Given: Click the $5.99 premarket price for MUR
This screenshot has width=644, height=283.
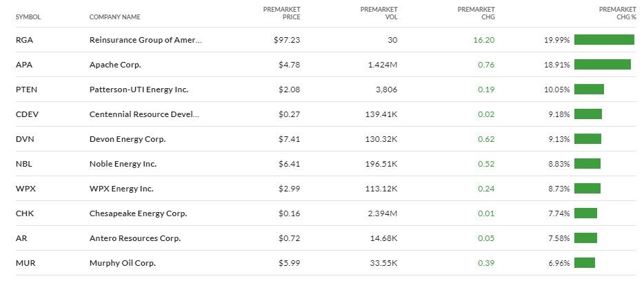Looking at the screenshot, I should [x=287, y=263].
